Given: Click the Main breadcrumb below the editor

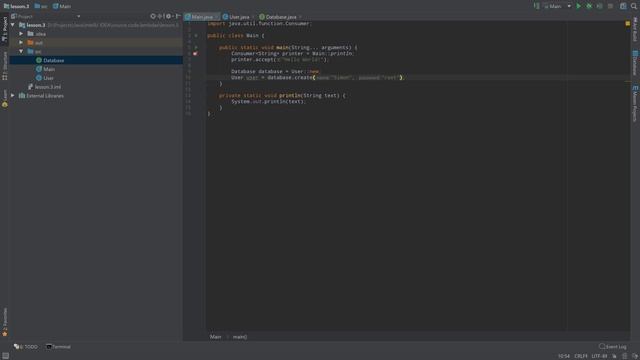Looking at the screenshot, I should pyautogui.click(x=215, y=337).
